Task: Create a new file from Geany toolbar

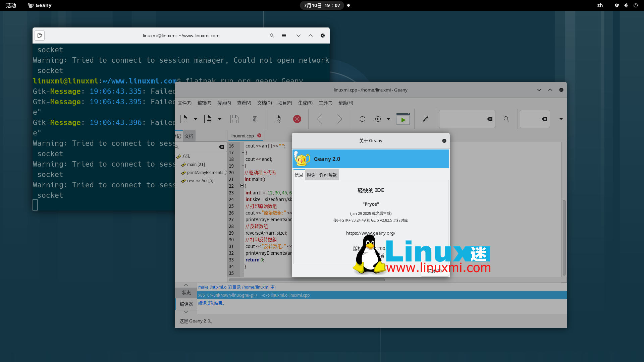Action: [183, 119]
